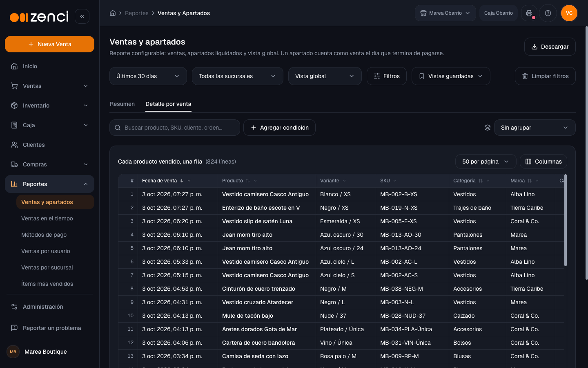Click Agregar condición button
Image resolution: width=588 pixels, height=368 pixels.
pos(279,128)
